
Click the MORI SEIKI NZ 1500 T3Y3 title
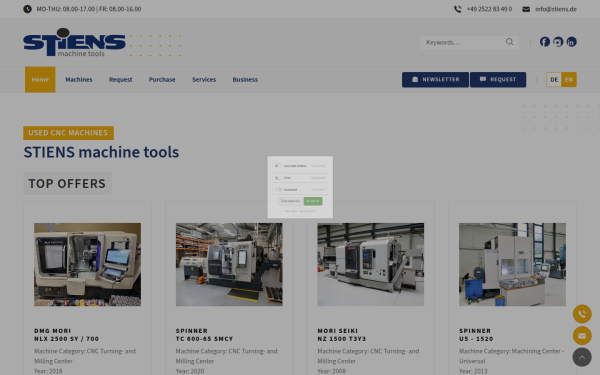tap(342, 335)
